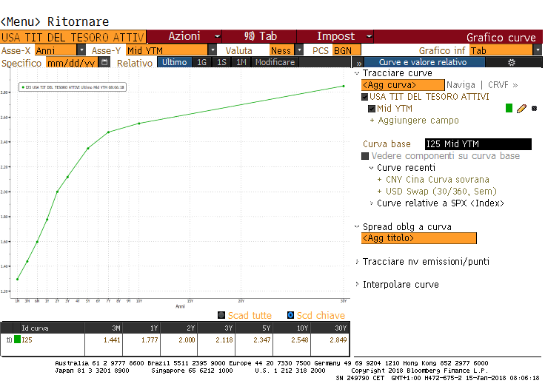Click the 10Y value 2.548
The width and height of the screenshot is (545, 392).
click(300, 340)
